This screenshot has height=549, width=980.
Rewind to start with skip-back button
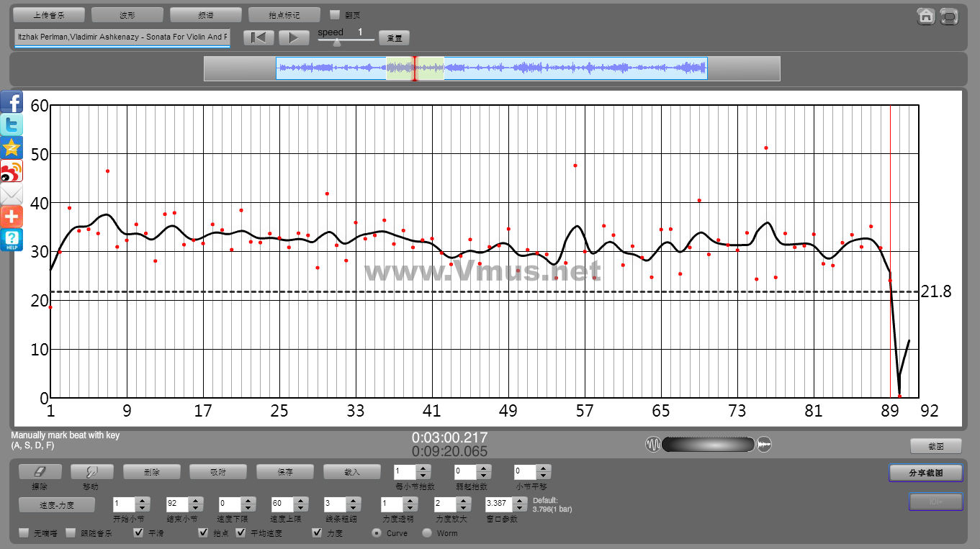pyautogui.click(x=258, y=38)
